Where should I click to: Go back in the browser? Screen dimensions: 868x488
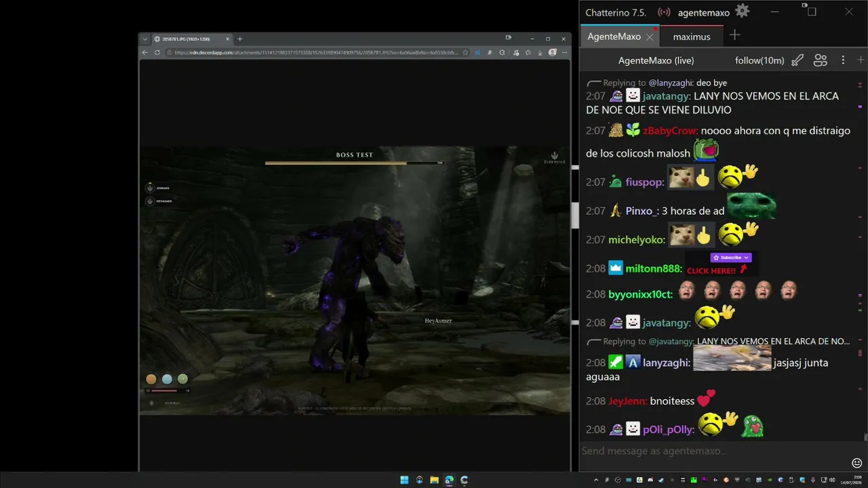[x=144, y=52]
